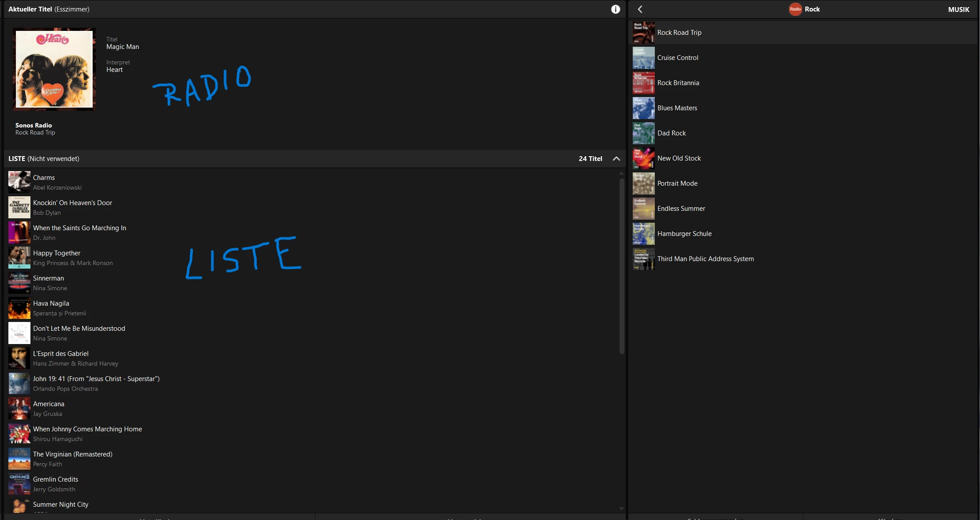Click the queue scrollbar up arrow

(x=622, y=173)
